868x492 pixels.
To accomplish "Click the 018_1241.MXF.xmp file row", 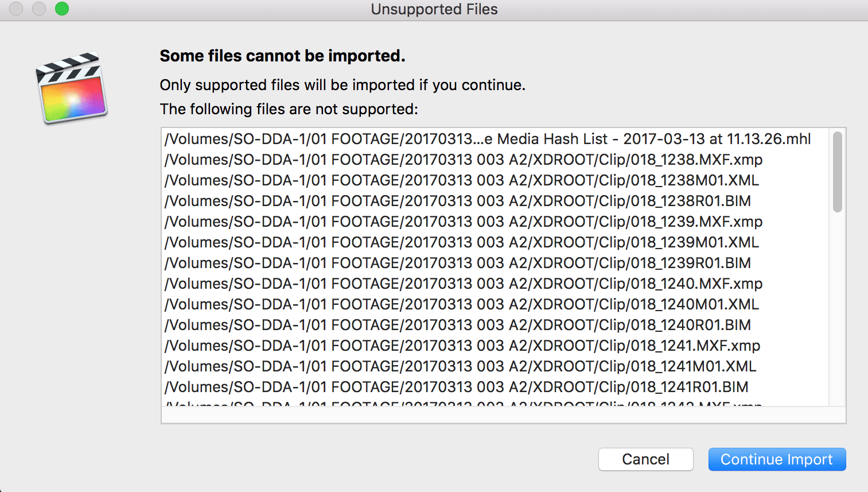I will tap(462, 346).
